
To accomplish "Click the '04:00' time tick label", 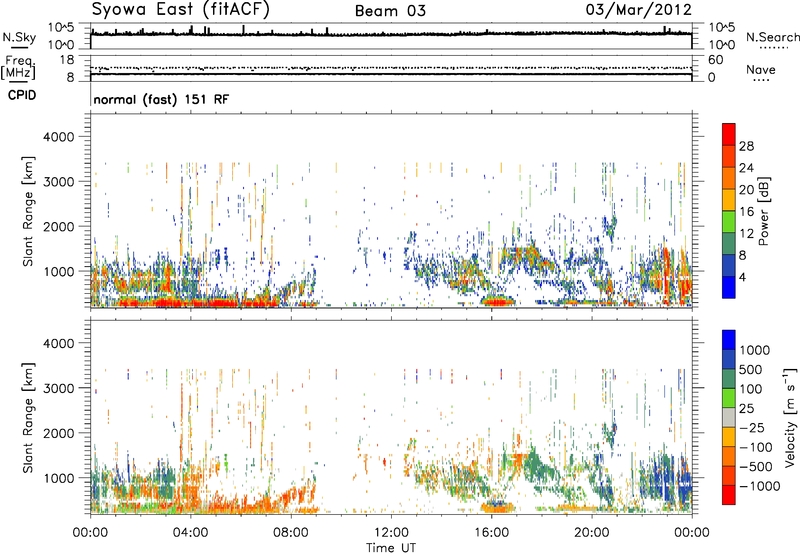I will point(190,533).
